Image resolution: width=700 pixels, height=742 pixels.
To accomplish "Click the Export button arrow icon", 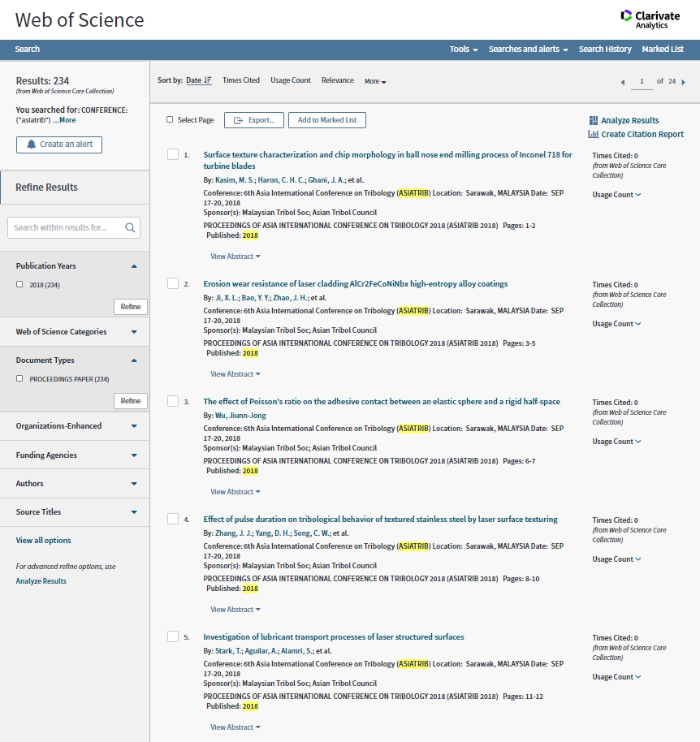I will (x=238, y=120).
